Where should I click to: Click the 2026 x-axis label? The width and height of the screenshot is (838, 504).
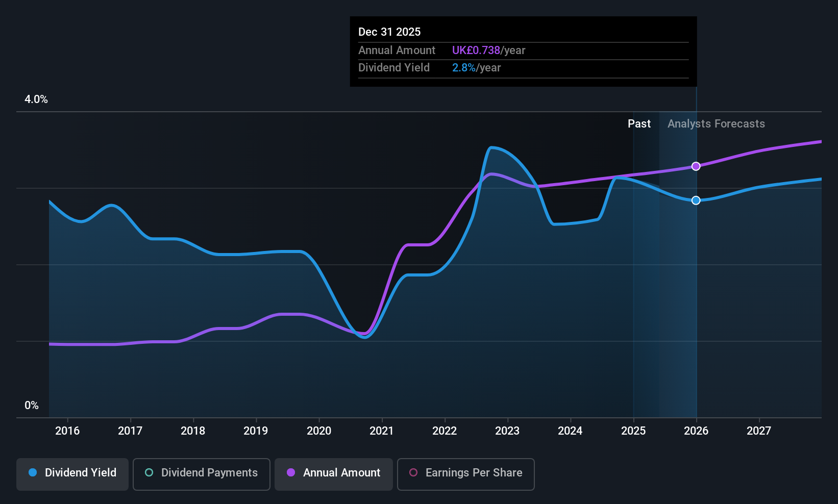696,431
